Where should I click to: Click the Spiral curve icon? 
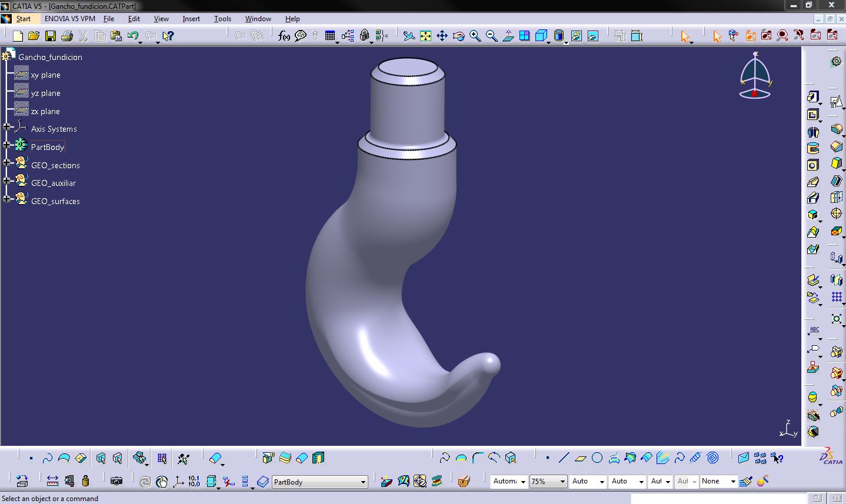pos(713,458)
